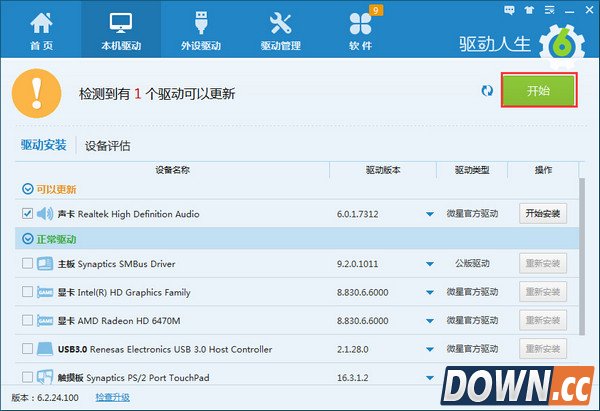Click the green 开始 button
This screenshot has width=600, height=411.
[539, 91]
